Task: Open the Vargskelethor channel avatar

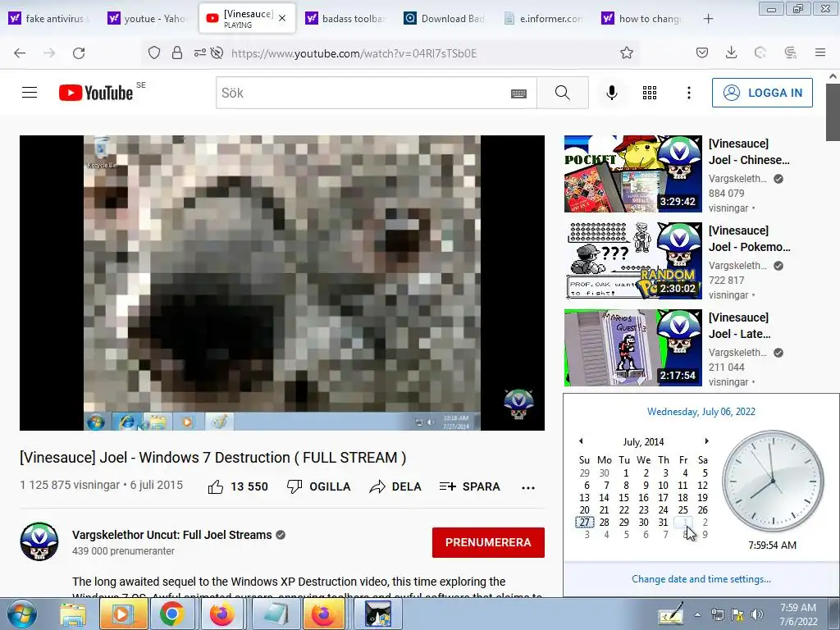Action: tap(39, 541)
